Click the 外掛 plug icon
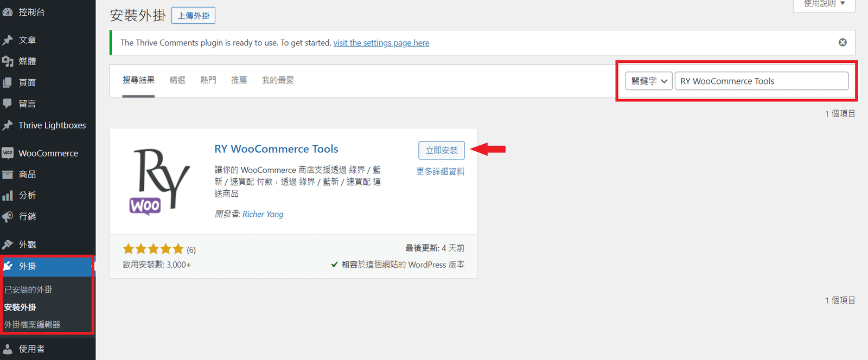This screenshot has width=868, height=360. [x=8, y=266]
